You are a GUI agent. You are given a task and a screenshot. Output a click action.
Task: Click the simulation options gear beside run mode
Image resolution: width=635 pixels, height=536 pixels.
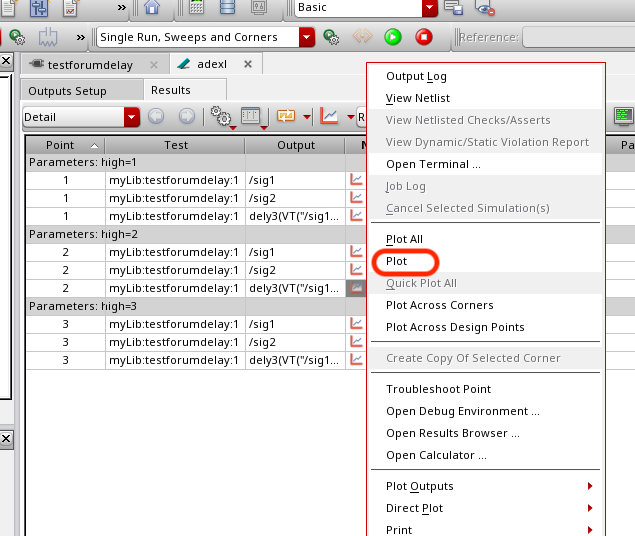pyautogui.click(x=331, y=37)
